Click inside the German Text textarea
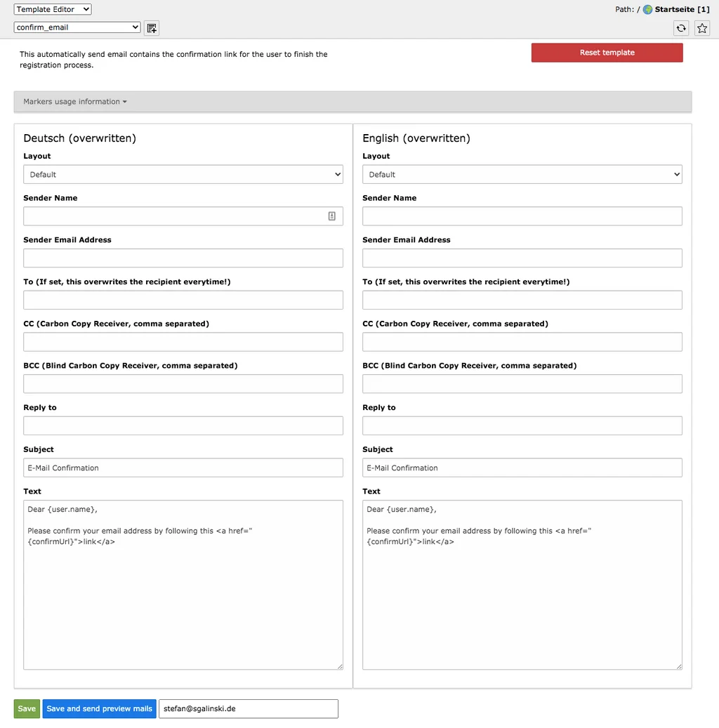Viewport: 719px width, 728px height. (x=183, y=583)
